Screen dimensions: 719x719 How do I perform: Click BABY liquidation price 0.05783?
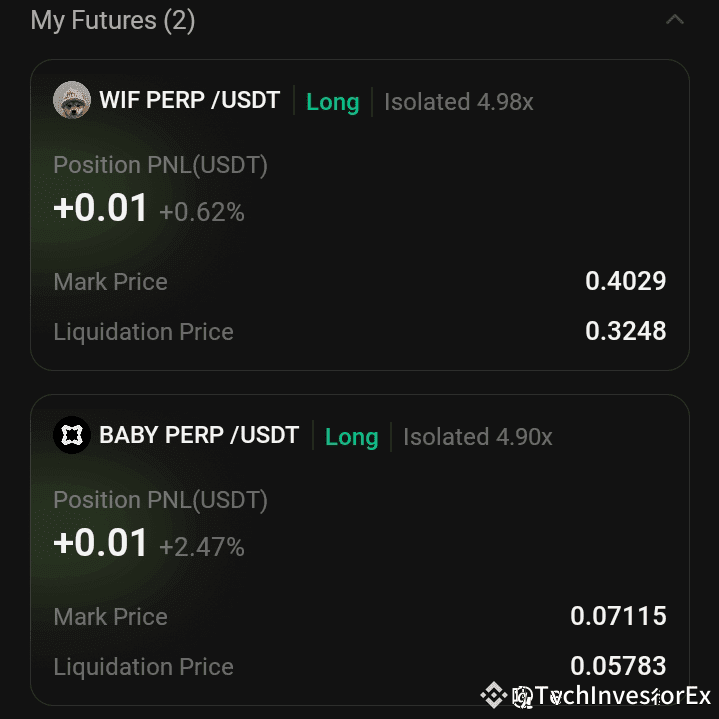coord(618,665)
